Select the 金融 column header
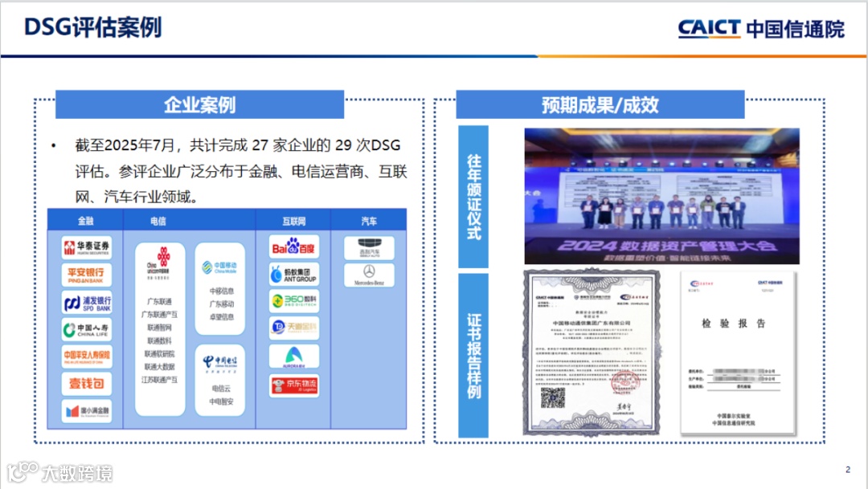This screenshot has height=489, width=868. coord(85,222)
